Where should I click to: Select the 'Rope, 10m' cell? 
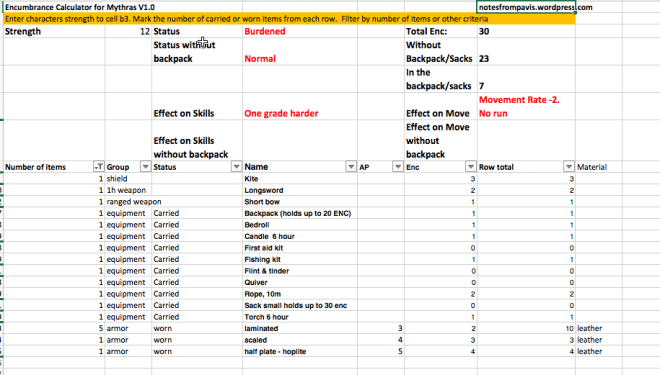click(300, 294)
